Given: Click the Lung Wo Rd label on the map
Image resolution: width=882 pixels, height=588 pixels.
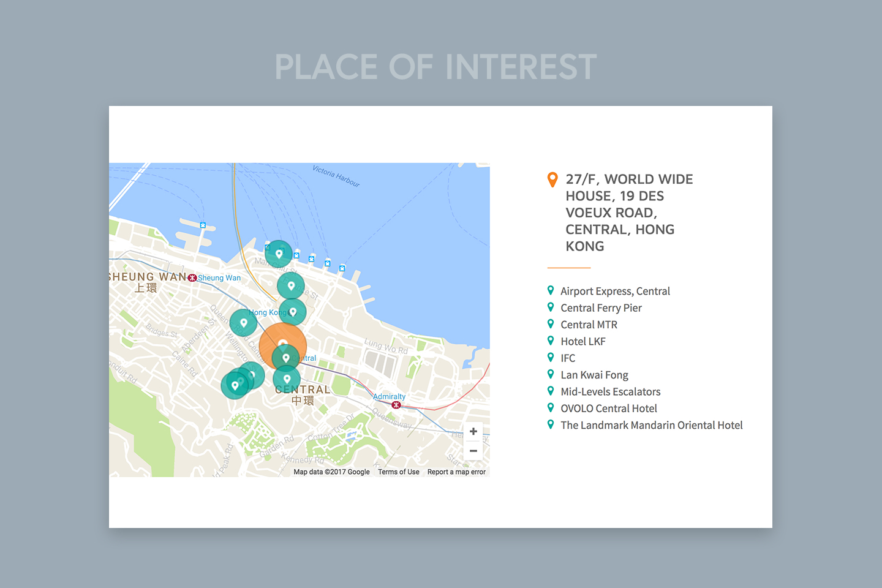Looking at the screenshot, I should click(386, 346).
